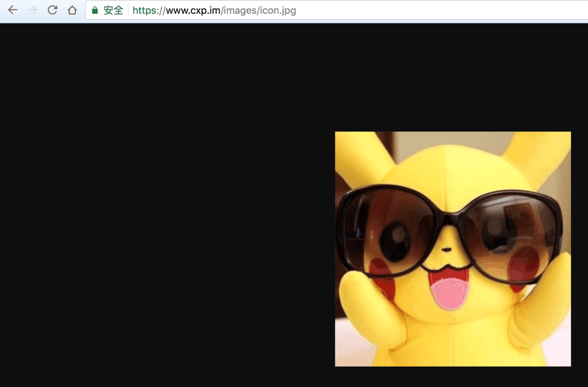Focus the address bar URL www.cxp.im/images/icon.jpg
588x387 pixels.
click(x=214, y=10)
